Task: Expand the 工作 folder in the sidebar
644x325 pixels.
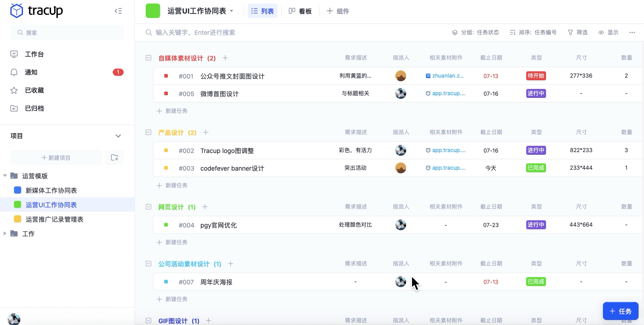Action: point(5,233)
